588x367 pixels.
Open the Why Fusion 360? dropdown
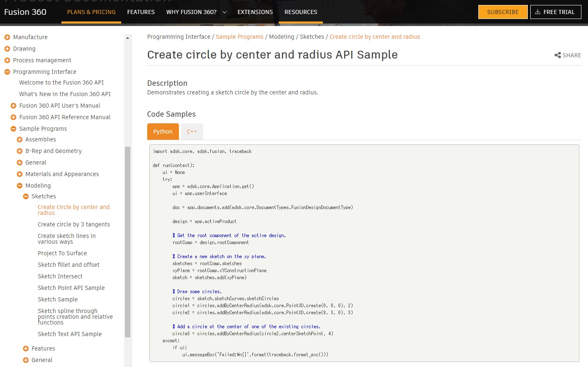tap(196, 12)
